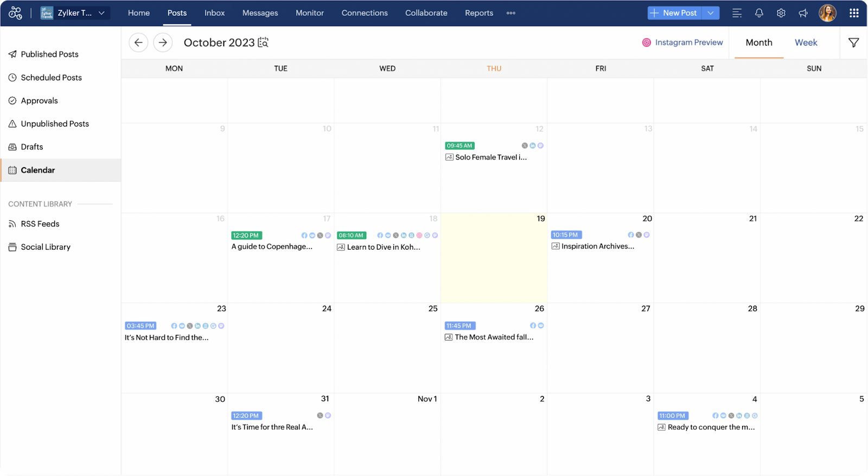Click the list menu icon beside New Post
This screenshot has width=868, height=476.
pyautogui.click(x=737, y=13)
